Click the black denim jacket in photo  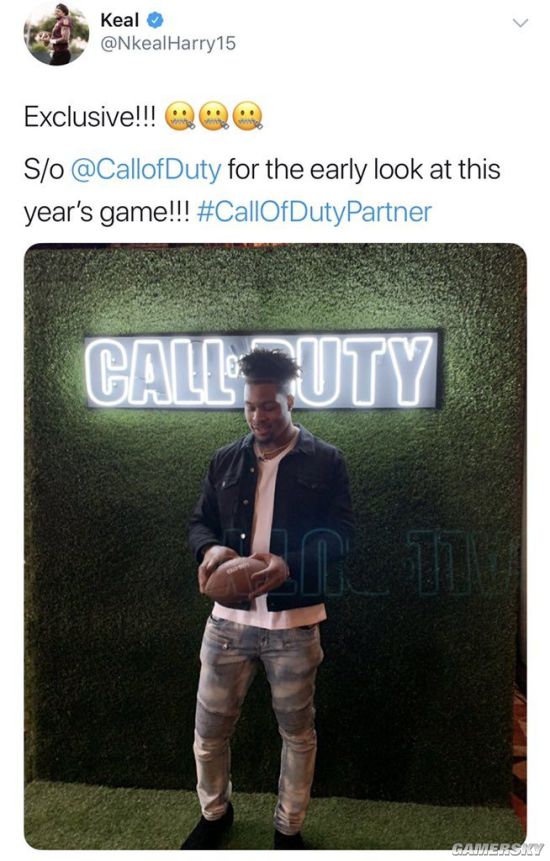[272, 516]
